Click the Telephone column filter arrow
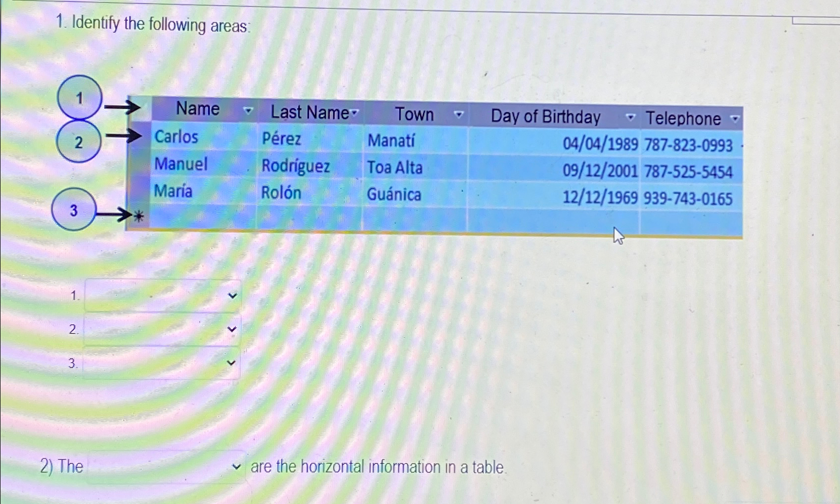The width and height of the screenshot is (840, 504). (735, 119)
